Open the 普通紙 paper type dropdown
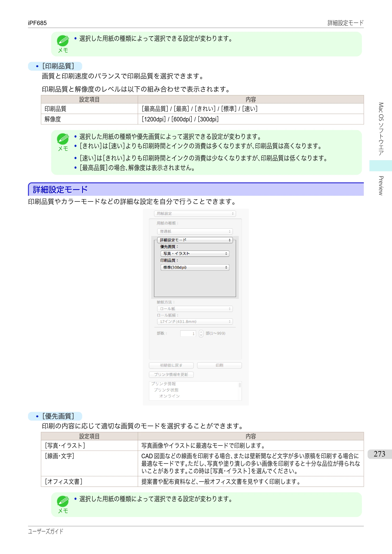392x554 pixels. click(195, 231)
